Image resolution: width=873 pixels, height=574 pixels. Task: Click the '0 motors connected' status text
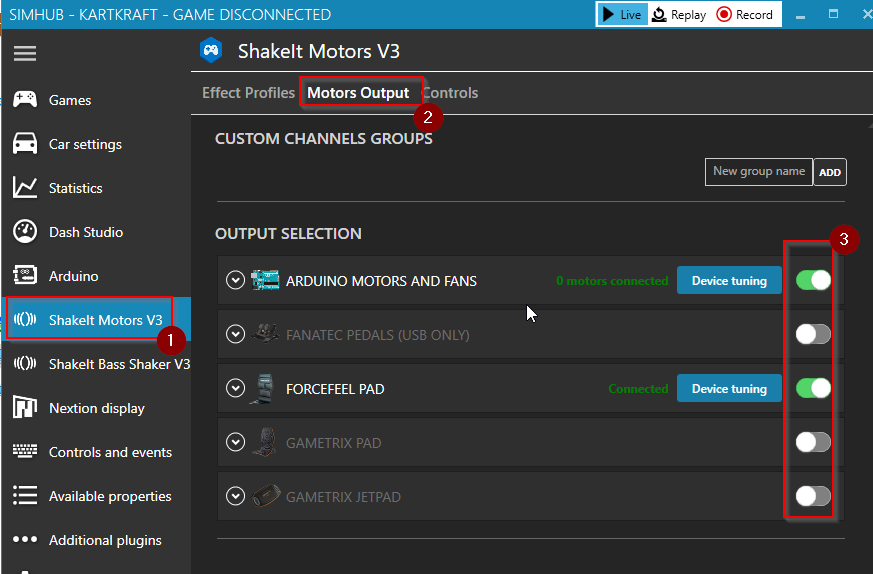(x=612, y=281)
